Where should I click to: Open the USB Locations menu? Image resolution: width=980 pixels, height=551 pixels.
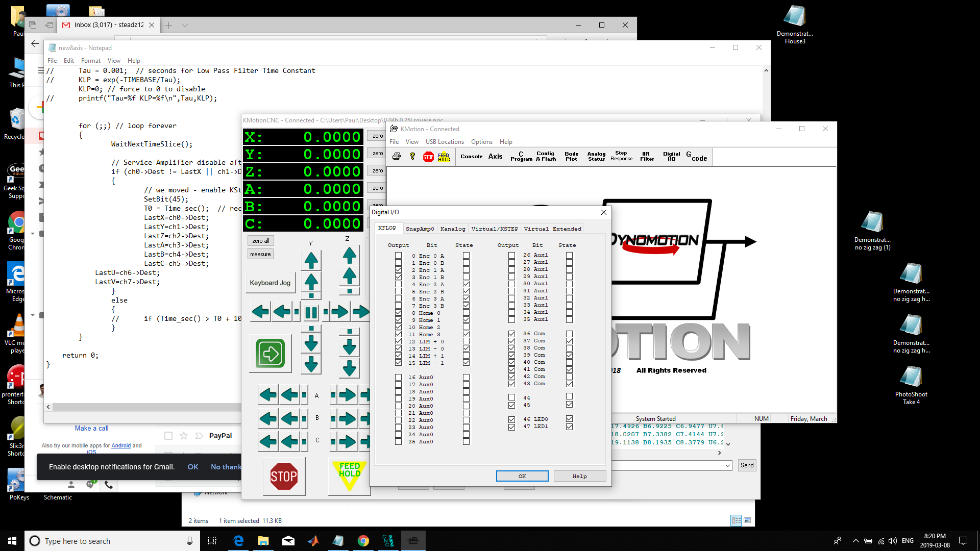[445, 142]
